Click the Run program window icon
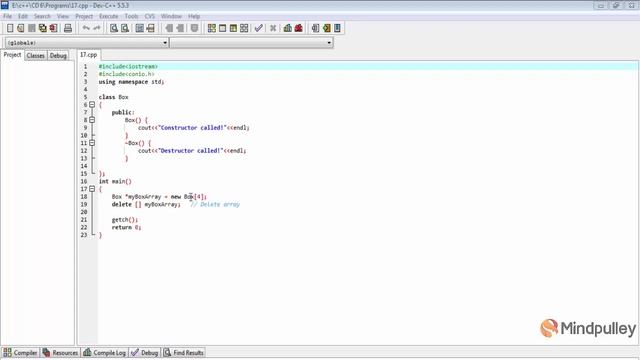Viewport: 640px width, 360px height. tap(222, 28)
